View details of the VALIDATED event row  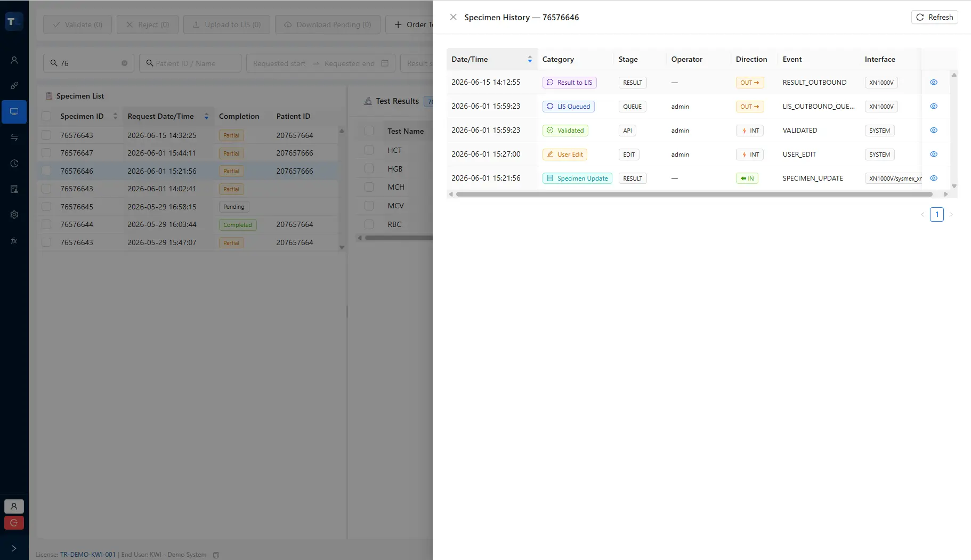point(933,130)
